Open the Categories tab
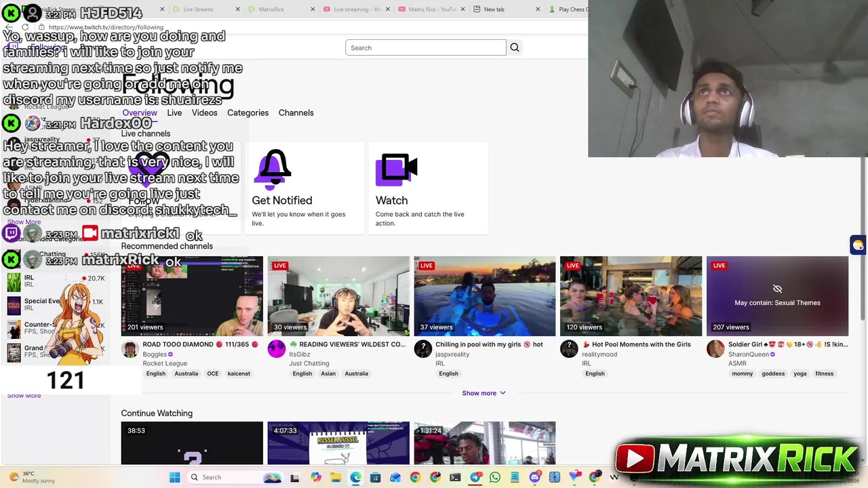Image resolution: width=868 pixels, height=488 pixels. click(x=248, y=113)
